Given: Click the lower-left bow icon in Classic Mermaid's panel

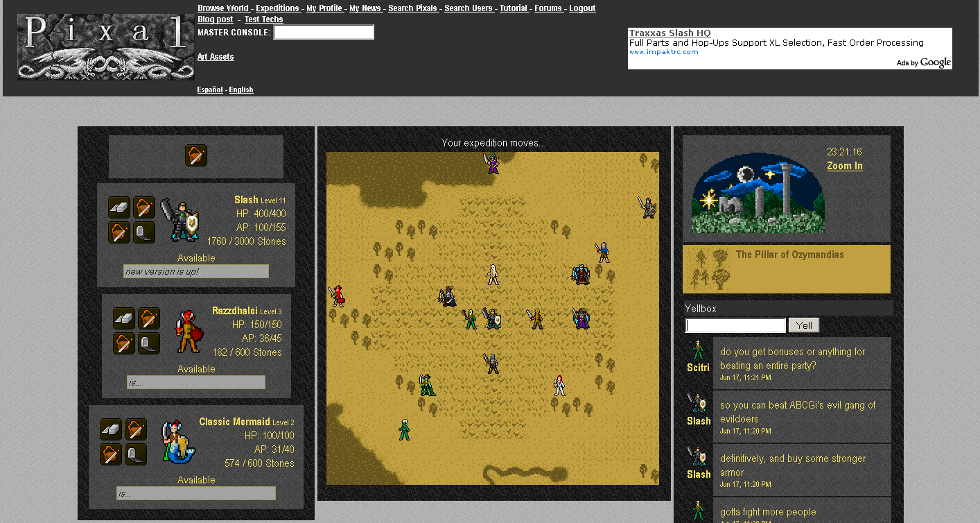Looking at the screenshot, I should coord(111,454).
